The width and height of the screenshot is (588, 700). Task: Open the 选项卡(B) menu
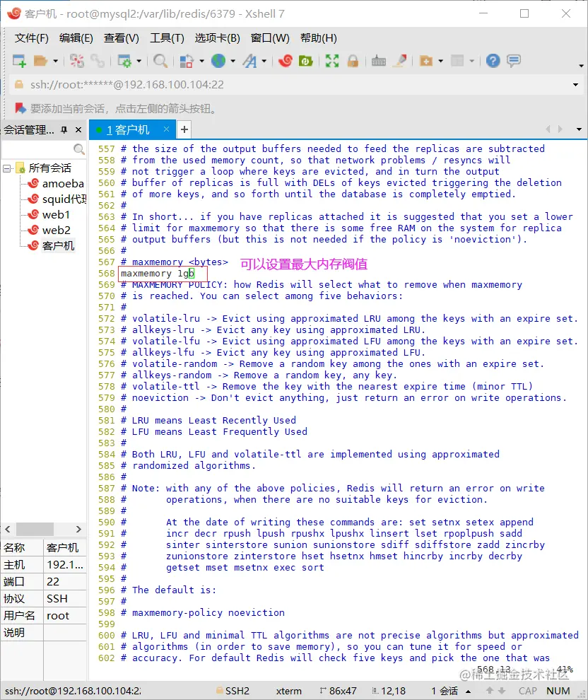point(217,38)
